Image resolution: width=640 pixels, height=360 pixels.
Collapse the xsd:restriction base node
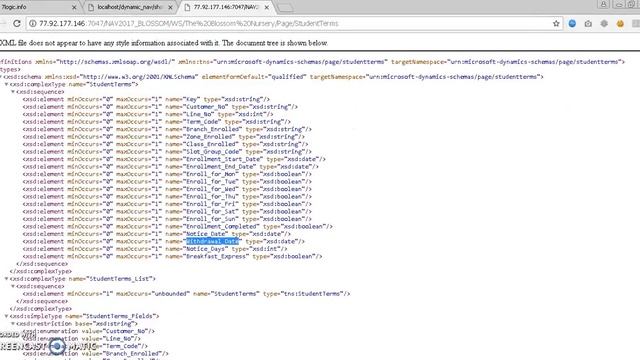coord(13,324)
